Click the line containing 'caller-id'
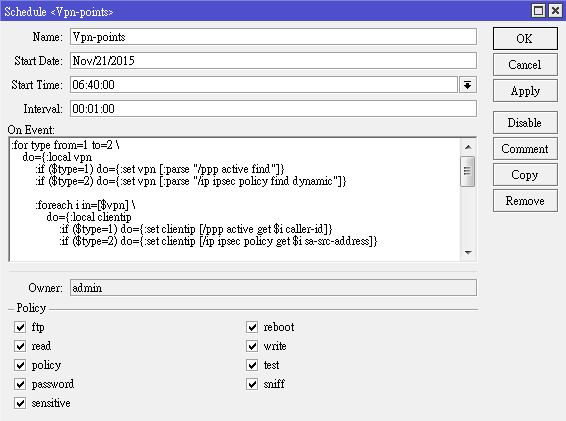 (x=196, y=229)
